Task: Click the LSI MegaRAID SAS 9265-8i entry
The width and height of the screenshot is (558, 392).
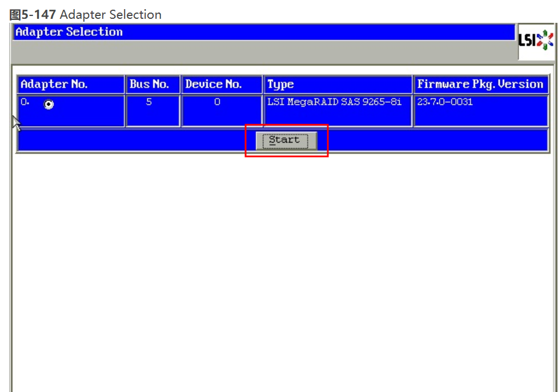Action: coord(334,103)
